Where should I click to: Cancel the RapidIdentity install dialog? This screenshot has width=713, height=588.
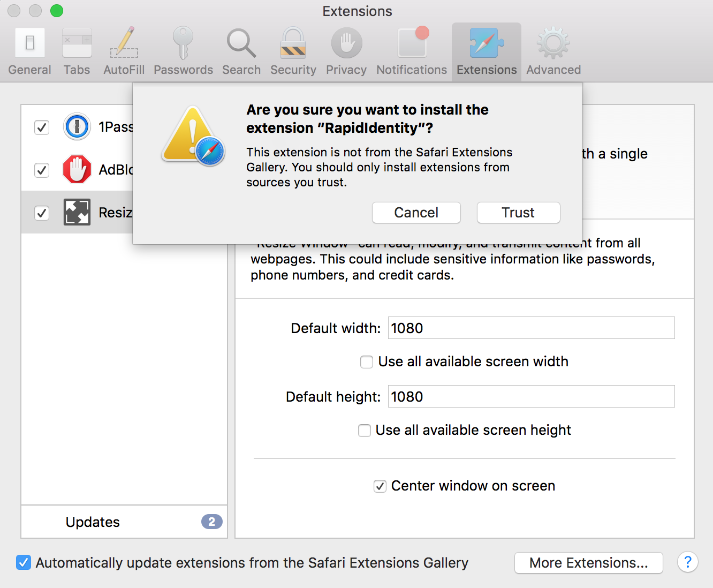[x=416, y=213]
